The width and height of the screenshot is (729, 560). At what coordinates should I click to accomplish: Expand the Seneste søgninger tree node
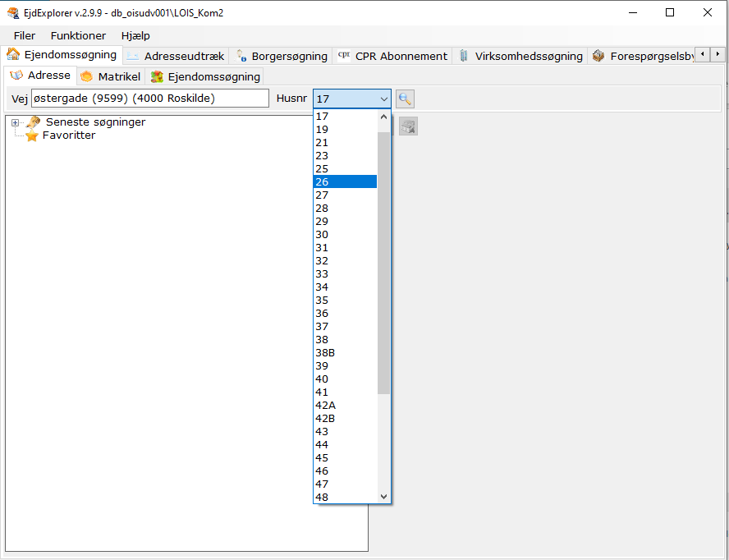pos(15,122)
